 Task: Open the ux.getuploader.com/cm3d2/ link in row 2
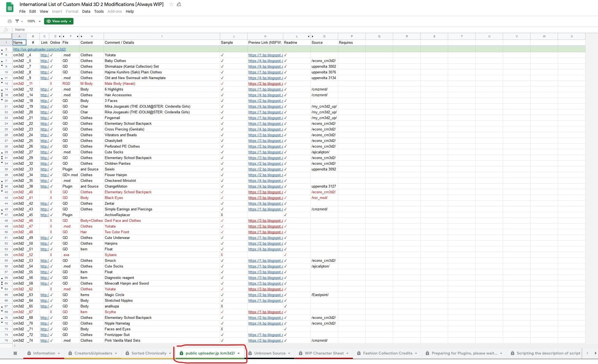click(x=40, y=49)
